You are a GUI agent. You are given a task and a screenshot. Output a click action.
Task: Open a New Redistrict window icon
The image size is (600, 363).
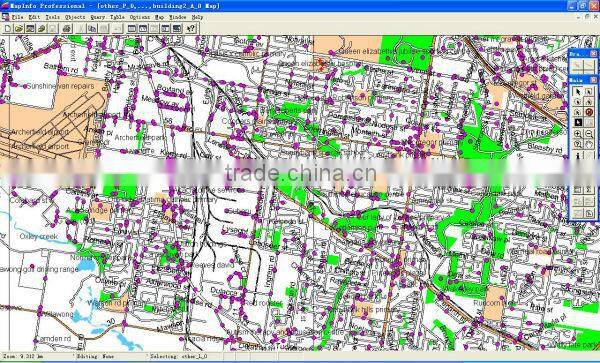pos(176,28)
